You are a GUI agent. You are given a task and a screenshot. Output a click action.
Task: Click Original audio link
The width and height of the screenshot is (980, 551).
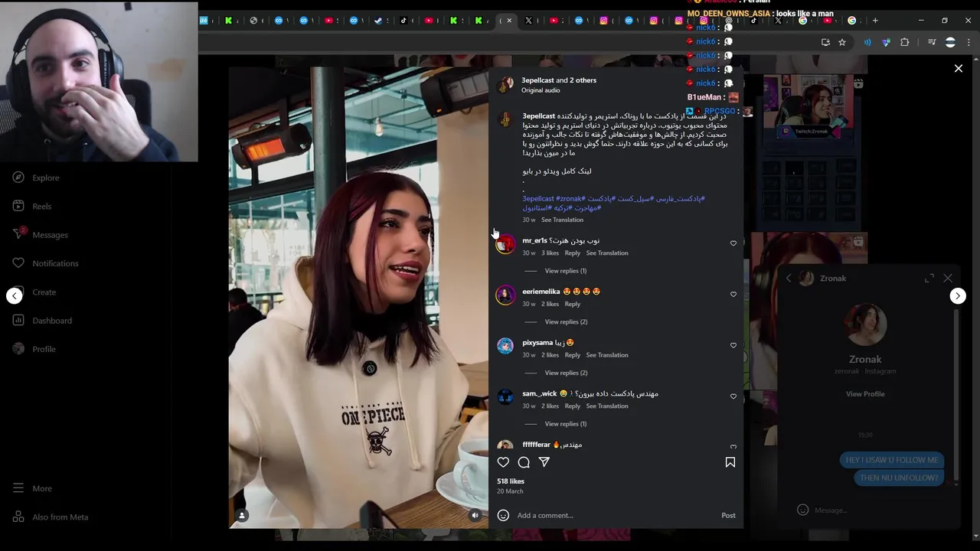coord(541,90)
